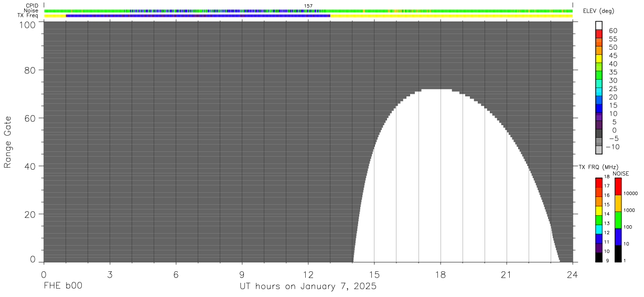Click the x-axis tick label '18'
This screenshot has width=644, height=297.
pyautogui.click(x=441, y=274)
